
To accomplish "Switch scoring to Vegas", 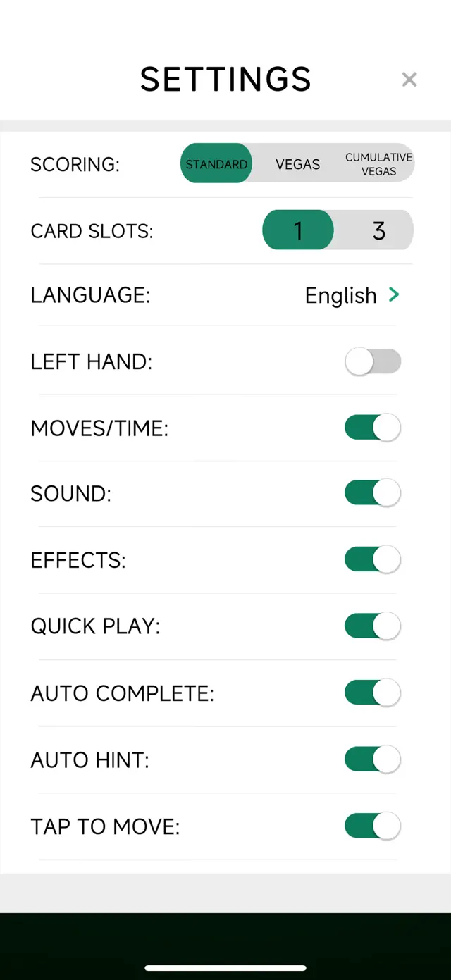I will [297, 163].
